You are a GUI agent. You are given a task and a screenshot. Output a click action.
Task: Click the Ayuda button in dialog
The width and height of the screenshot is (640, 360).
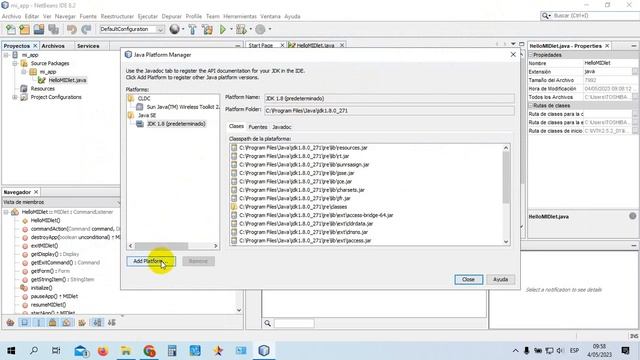(500, 280)
